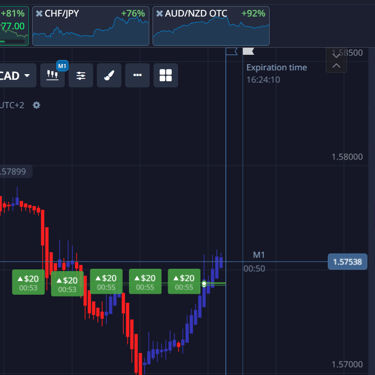Click the scale up chevron arrow
The height and width of the screenshot is (375, 375).
pyautogui.click(x=336, y=66)
